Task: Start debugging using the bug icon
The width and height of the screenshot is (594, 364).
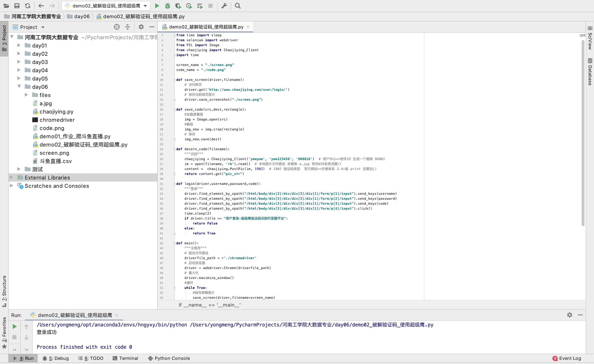Action: tap(168, 6)
